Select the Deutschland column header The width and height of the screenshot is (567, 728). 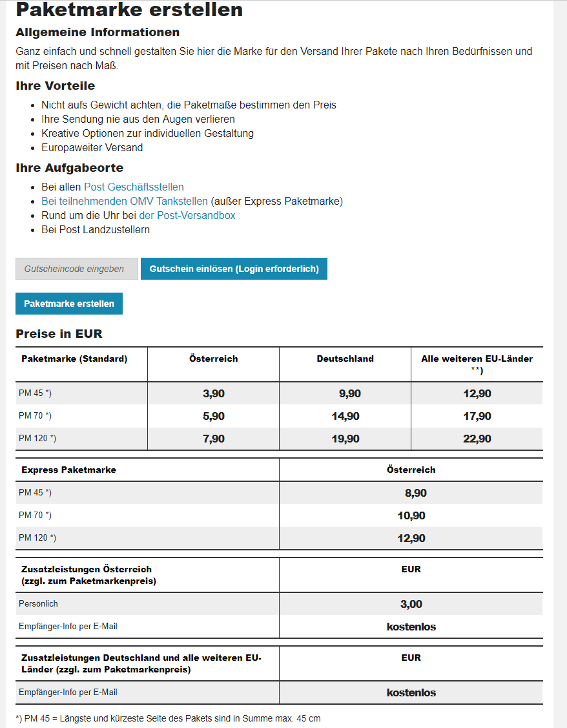point(345,359)
